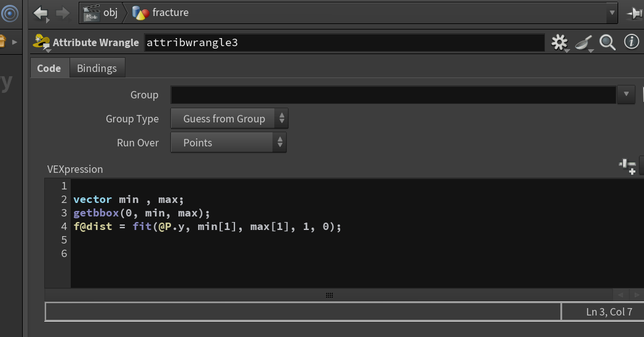This screenshot has height=337, width=644.
Task: Expand the network path dropdown arrow
Action: (x=611, y=13)
